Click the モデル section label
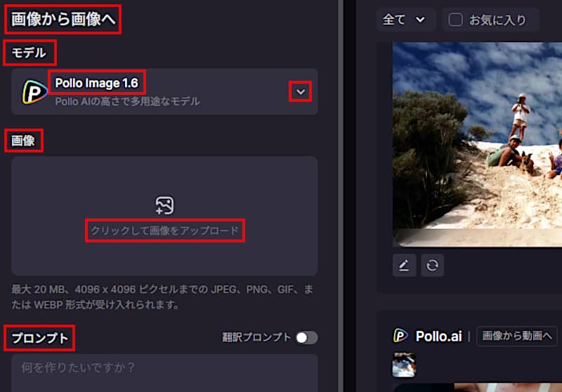The height and width of the screenshot is (392, 562). [x=29, y=53]
